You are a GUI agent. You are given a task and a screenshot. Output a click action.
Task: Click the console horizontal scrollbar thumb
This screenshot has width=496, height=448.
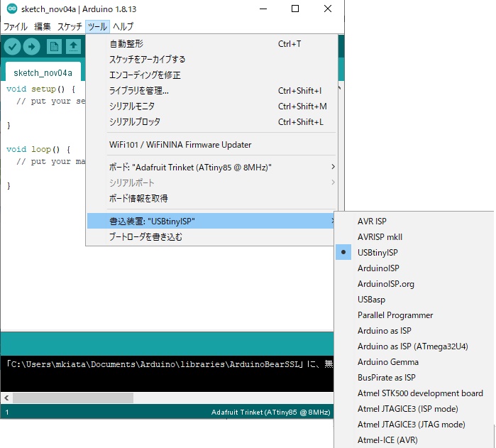tap(73, 398)
